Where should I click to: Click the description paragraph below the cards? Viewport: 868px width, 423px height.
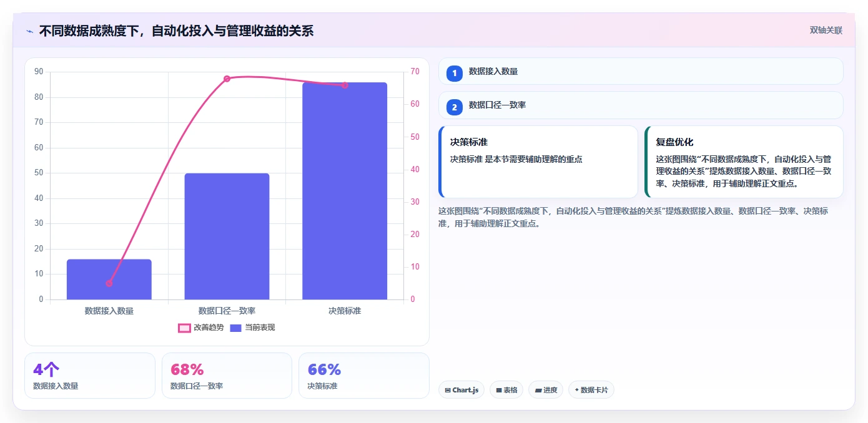pos(633,217)
